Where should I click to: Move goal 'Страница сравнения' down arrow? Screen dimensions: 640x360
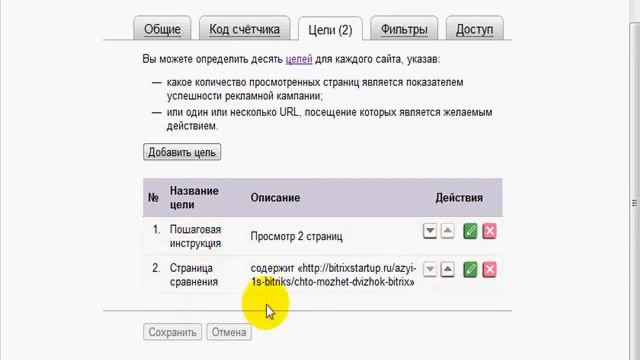point(430,269)
